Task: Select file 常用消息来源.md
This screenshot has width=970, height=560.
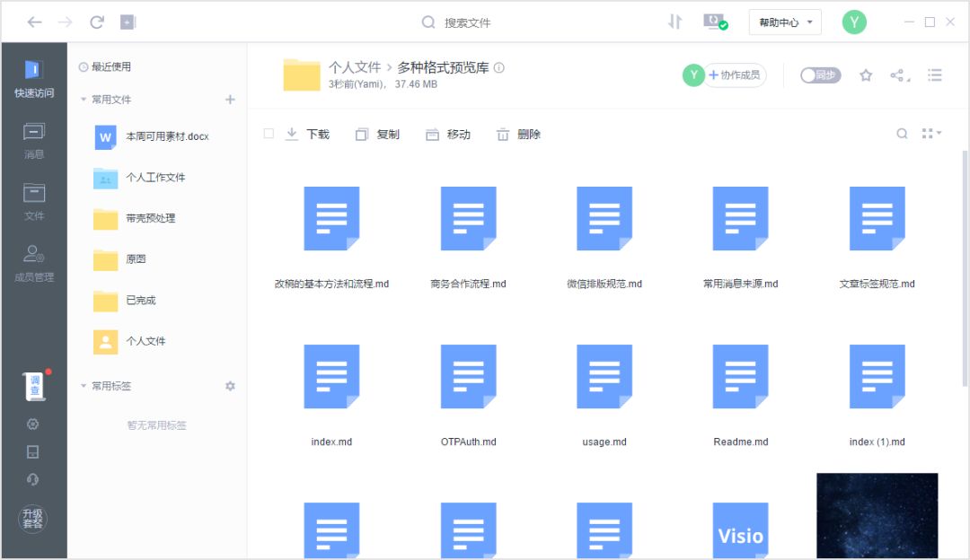Action: tap(740, 237)
